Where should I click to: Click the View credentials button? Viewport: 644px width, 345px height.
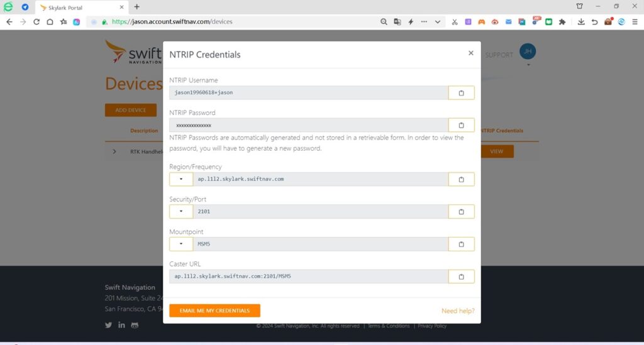click(497, 151)
